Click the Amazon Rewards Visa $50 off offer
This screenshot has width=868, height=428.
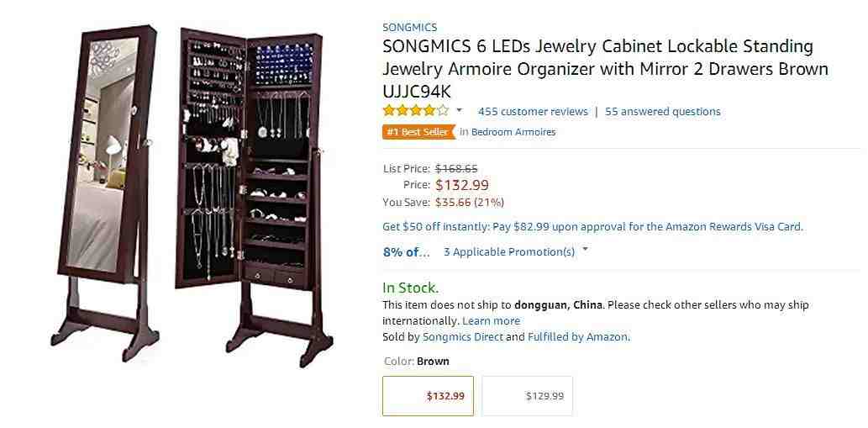click(x=593, y=226)
